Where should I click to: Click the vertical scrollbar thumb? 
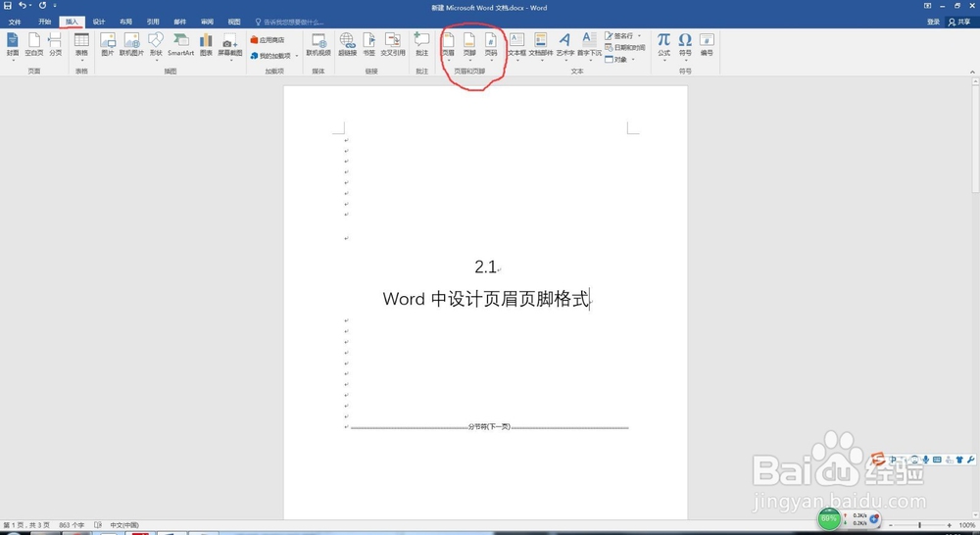[976, 137]
